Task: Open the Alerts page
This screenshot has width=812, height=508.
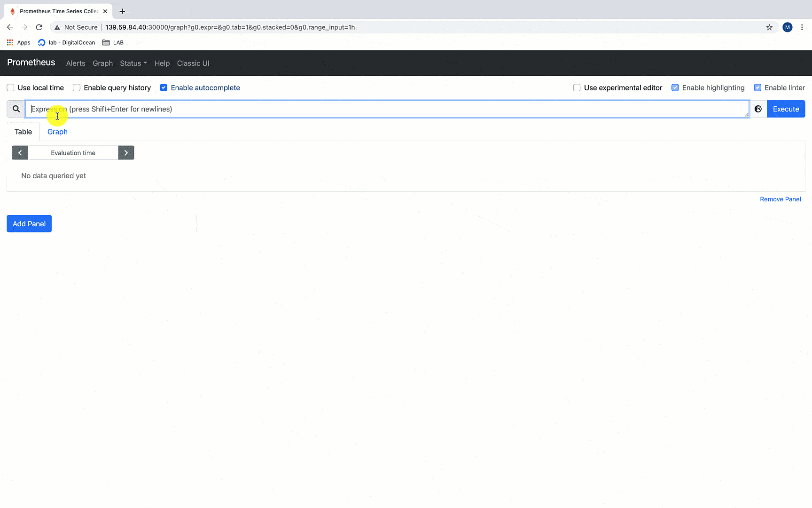Action: 76,63
